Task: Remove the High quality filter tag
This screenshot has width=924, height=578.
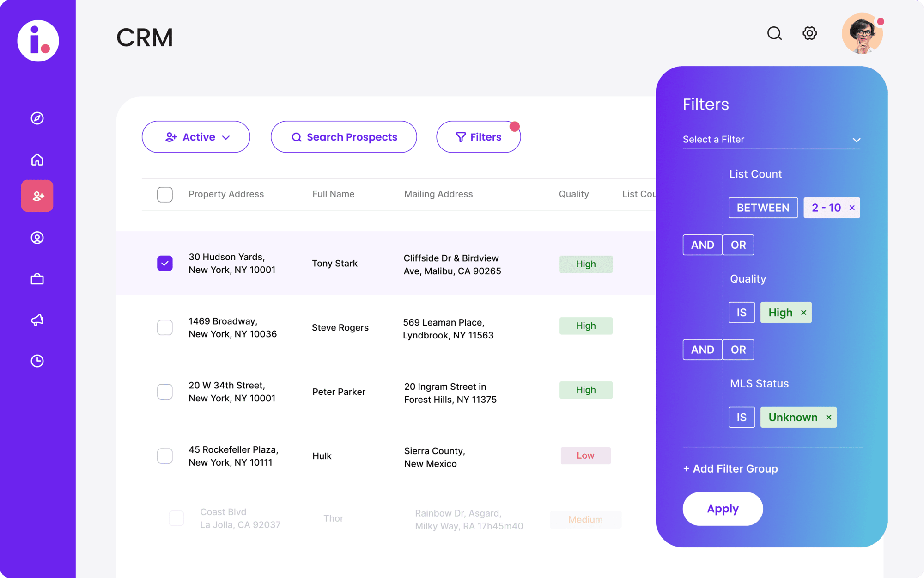Action: [x=803, y=312]
